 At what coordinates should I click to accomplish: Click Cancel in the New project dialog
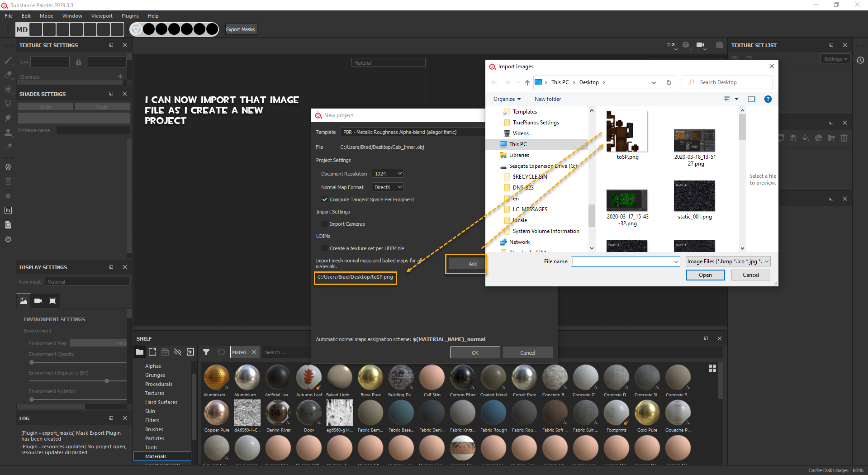[x=527, y=352]
